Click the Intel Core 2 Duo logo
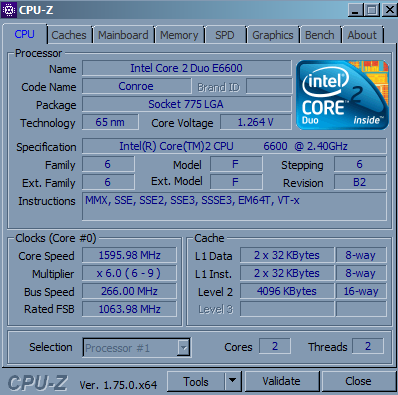The width and height of the screenshot is (398, 395). tap(342, 95)
